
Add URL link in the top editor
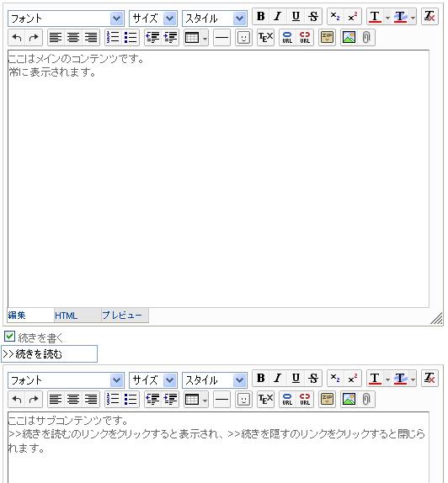(287, 38)
